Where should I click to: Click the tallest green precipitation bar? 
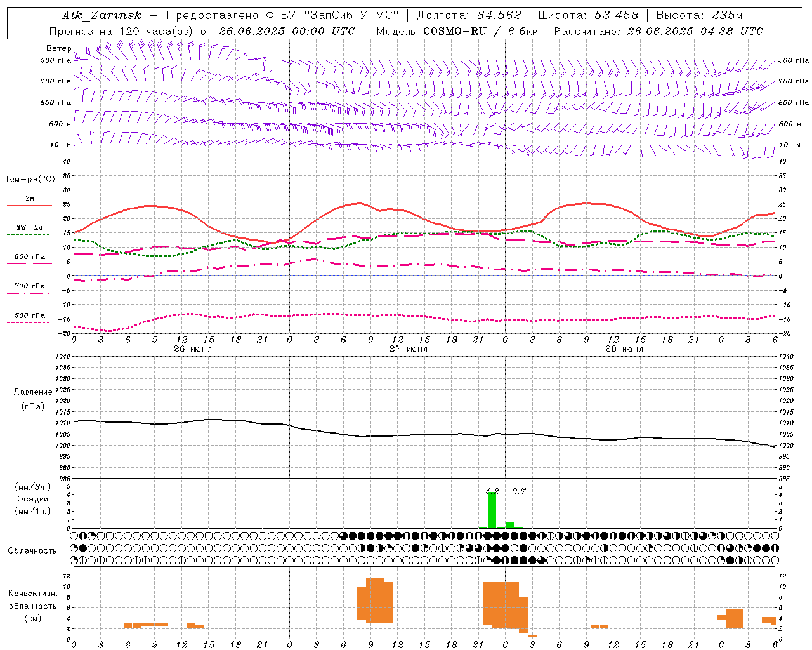pyautogui.click(x=492, y=510)
